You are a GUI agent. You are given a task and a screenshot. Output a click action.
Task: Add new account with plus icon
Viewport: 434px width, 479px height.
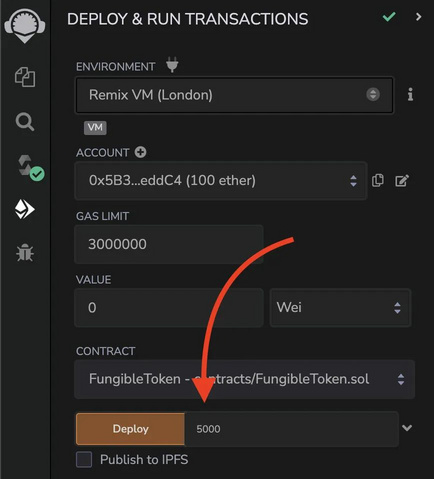(x=140, y=152)
